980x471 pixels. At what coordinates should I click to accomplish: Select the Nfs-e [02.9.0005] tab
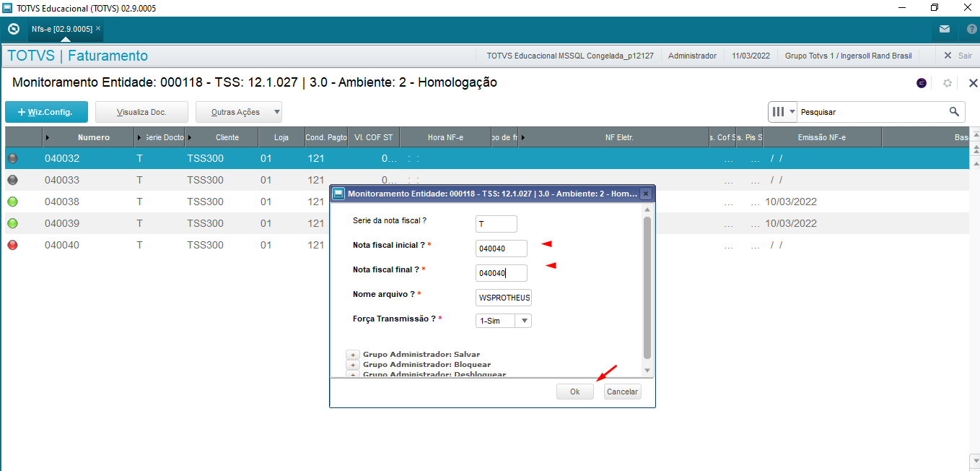pos(61,29)
